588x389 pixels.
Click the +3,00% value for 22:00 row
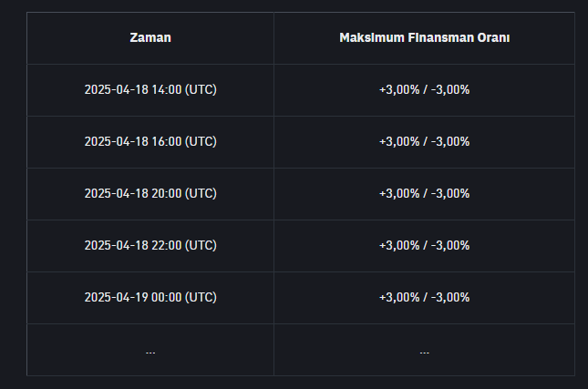[x=399, y=245]
